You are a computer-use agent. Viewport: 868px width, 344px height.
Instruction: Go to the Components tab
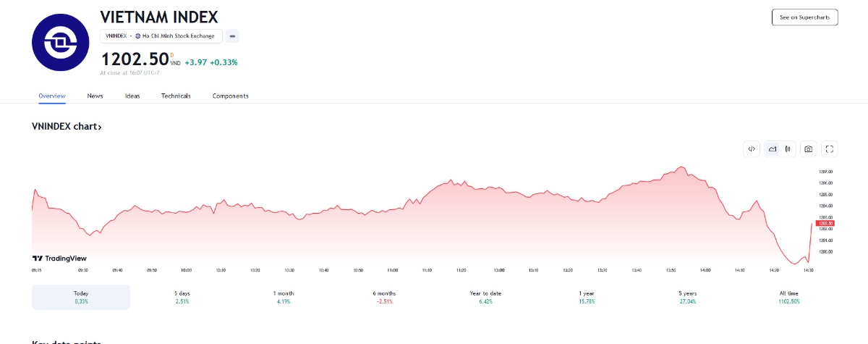[x=230, y=96]
